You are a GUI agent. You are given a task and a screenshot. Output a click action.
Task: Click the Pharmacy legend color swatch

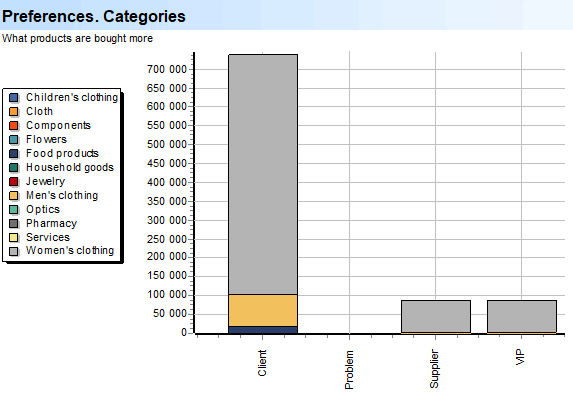tap(14, 223)
